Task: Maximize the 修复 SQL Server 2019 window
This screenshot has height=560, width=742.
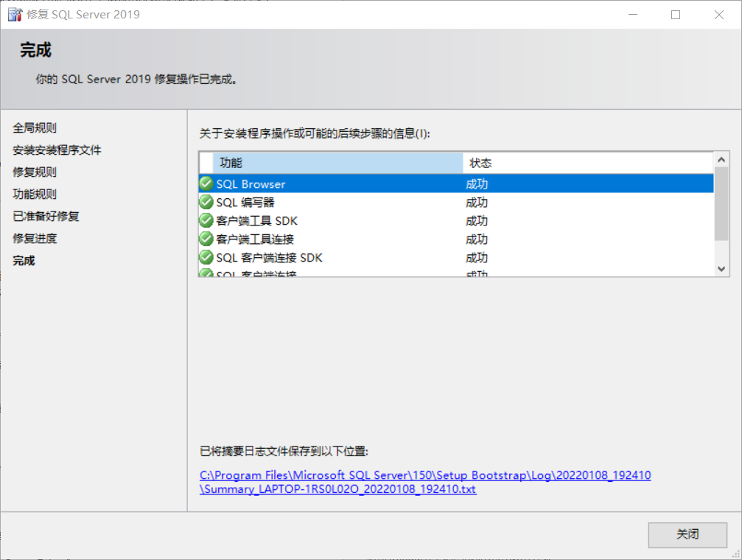Action: tap(676, 15)
